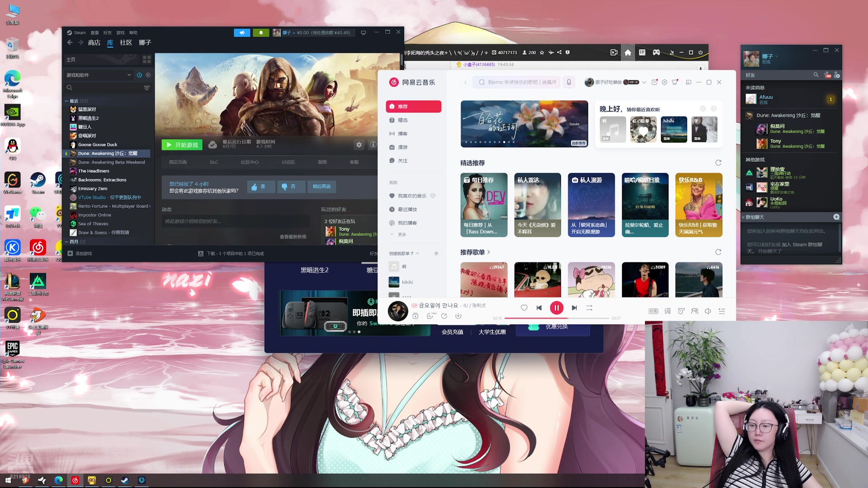Add current song to playlist icon

415,316
